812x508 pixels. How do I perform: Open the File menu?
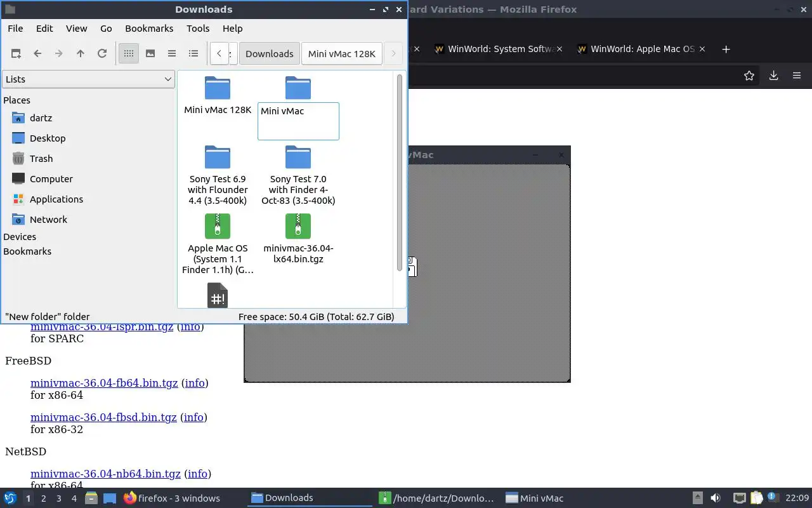pyautogui.click(x=15, y=29)
